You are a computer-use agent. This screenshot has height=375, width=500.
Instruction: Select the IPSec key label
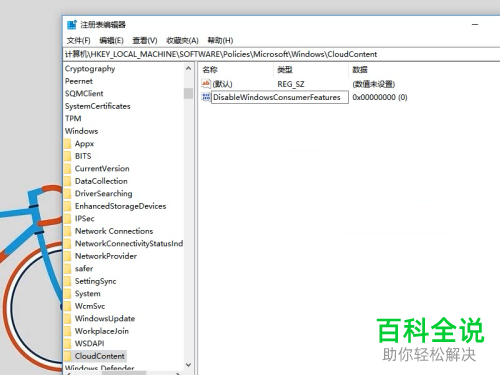point(85,219)
